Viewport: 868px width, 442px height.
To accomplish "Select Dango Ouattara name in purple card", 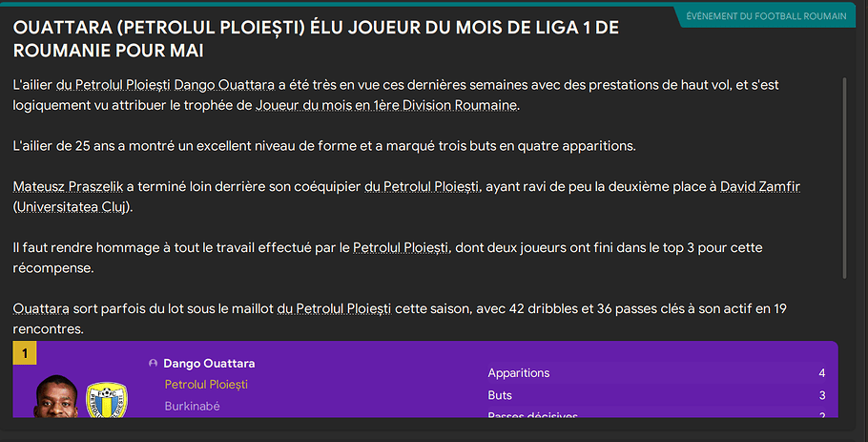I will (209, 364).
